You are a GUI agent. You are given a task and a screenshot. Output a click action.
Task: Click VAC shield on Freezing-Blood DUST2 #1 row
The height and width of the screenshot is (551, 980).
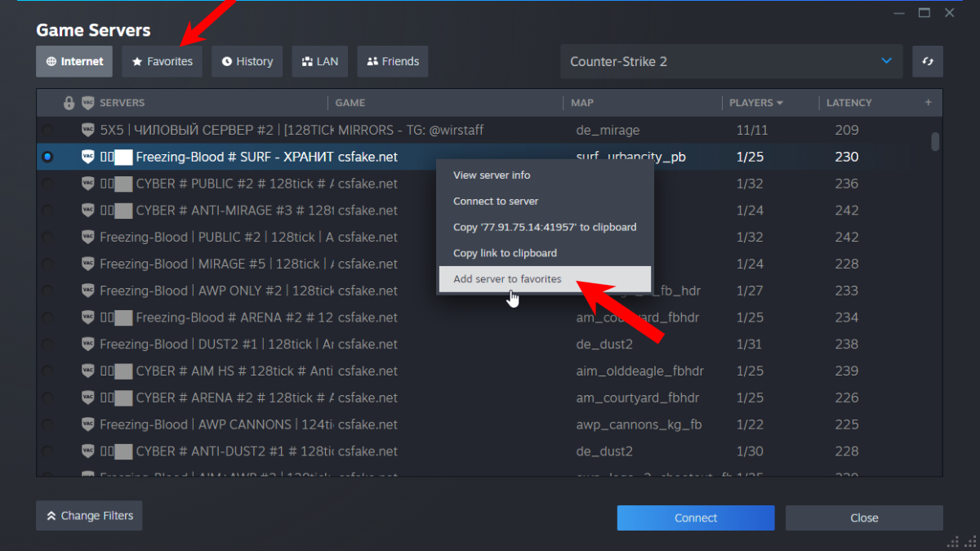tap(88, 344)
